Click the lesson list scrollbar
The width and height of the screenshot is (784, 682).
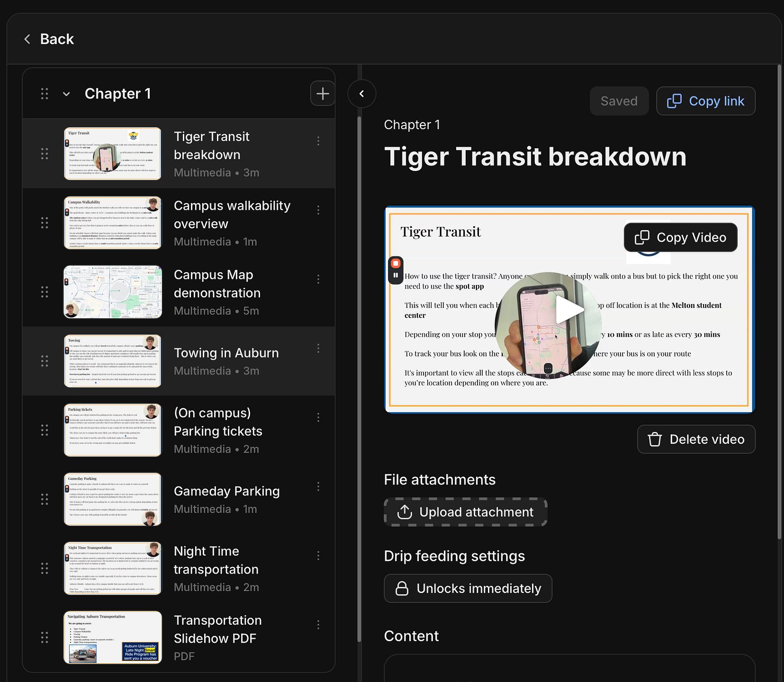359,379
